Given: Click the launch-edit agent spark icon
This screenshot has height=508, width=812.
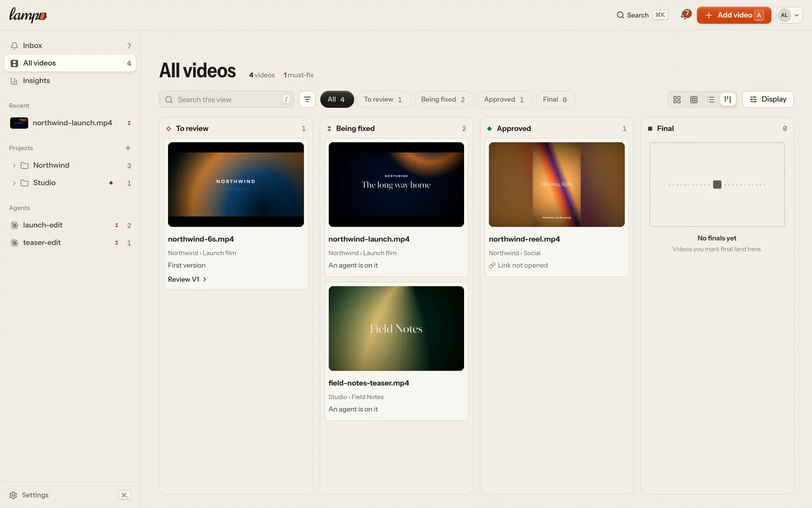Looking at the screenshot, I should [x=14, y=225].
